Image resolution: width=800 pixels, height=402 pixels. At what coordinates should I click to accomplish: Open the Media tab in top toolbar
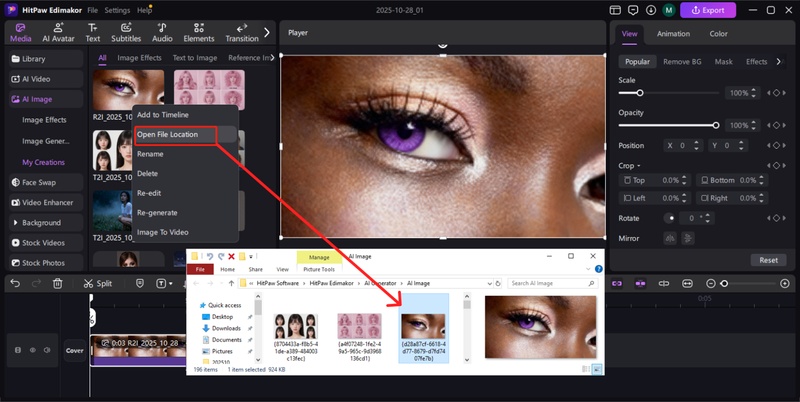point(20,33)
